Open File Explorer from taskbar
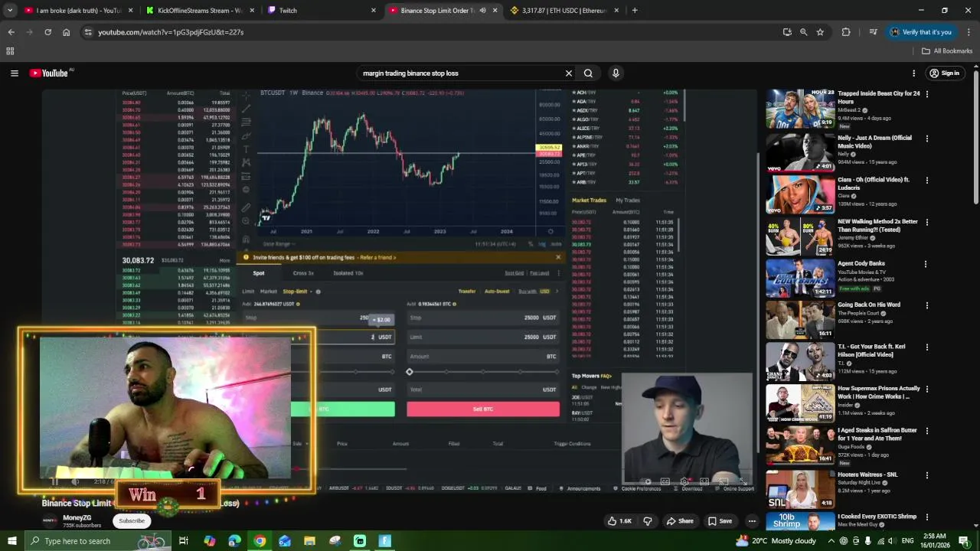Viewport: 980px width, 551px height. click(x=309, y=541)
